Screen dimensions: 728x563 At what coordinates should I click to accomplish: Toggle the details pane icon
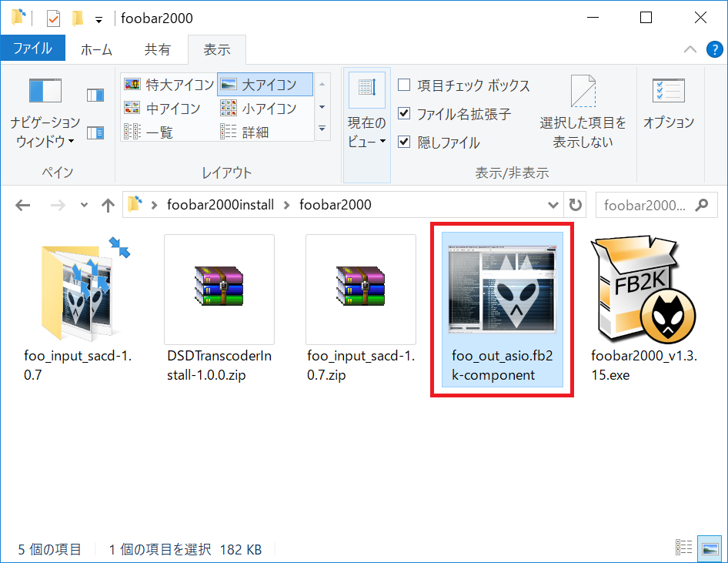(x=95, y=132)
